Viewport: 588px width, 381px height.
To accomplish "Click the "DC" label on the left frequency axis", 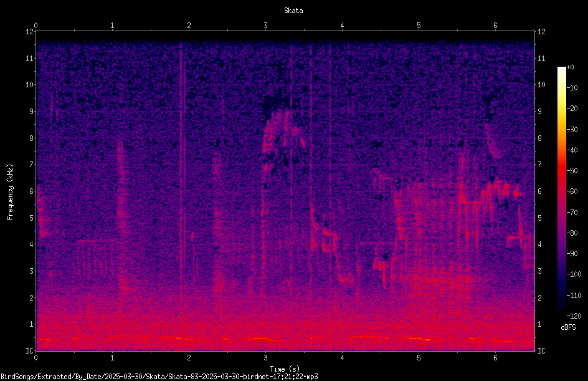I will [x=30, y=351].
